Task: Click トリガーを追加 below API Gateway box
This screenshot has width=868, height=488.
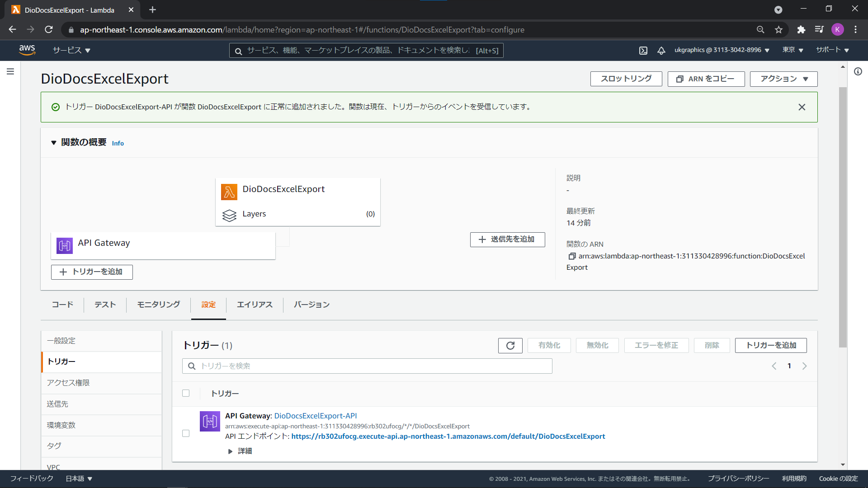Action: point(92,272)
